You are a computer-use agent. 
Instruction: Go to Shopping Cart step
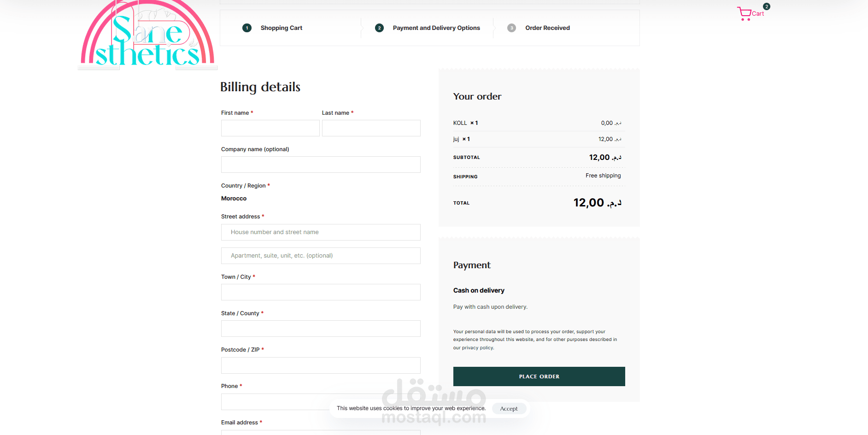281,28
